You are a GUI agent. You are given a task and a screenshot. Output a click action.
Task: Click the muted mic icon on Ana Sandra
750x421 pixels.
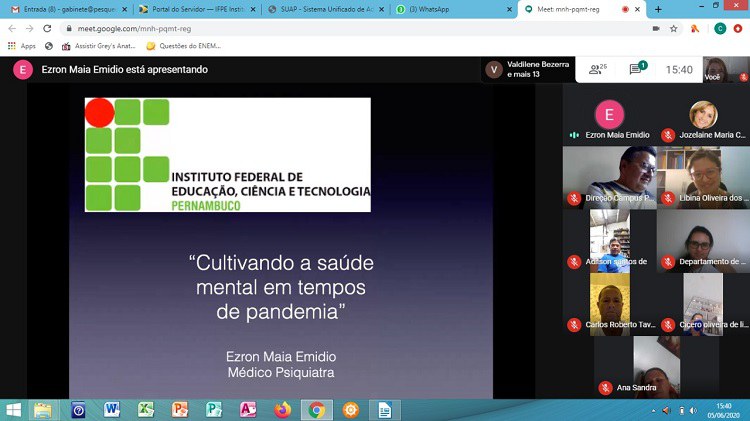(x=605, y=388)
